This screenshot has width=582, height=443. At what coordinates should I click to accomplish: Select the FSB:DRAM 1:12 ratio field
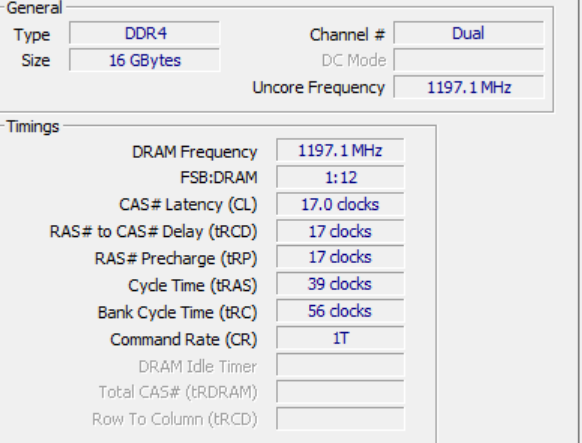click(340, 177)
